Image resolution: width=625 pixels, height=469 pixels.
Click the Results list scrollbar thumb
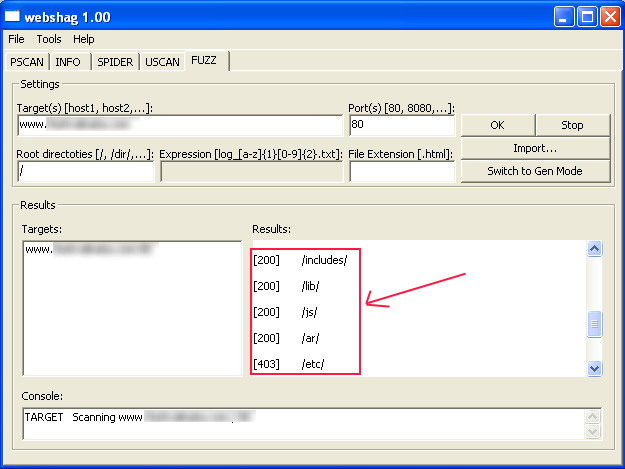pos(595,324)
